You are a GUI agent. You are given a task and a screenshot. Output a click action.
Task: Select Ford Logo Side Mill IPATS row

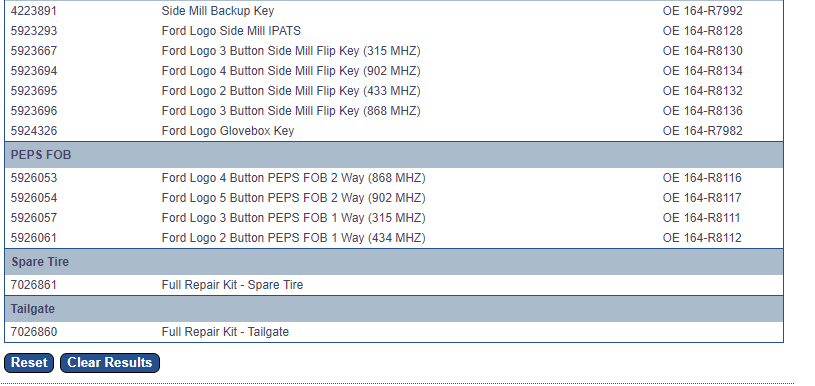pyautogui.click(x=394, y=31)
